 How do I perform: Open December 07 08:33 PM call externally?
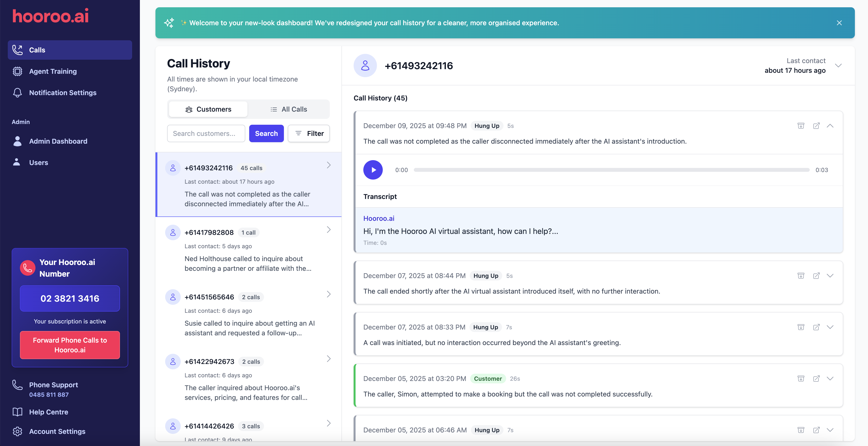(x=816, y=327)
